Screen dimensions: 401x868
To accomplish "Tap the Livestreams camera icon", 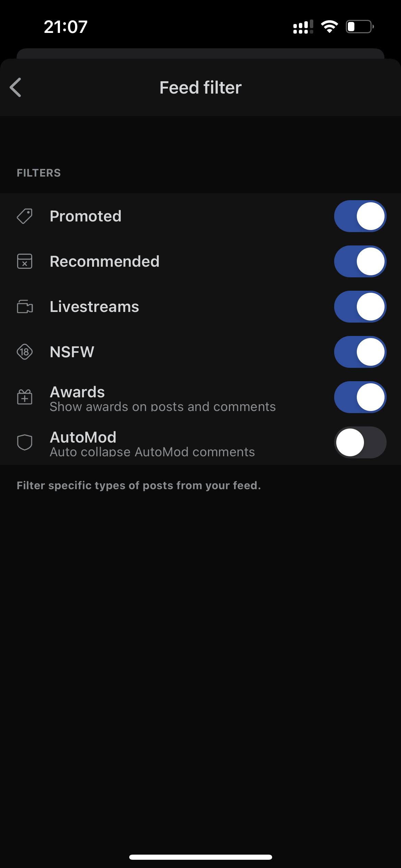I will point(25,307).
